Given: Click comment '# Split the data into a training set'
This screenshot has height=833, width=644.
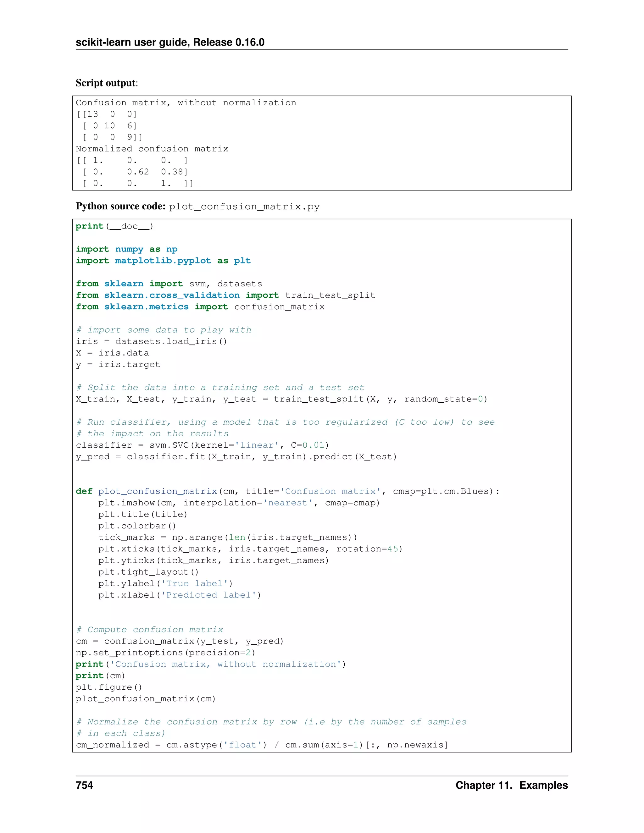Looking at the screenshot, I should click(220, 388).
